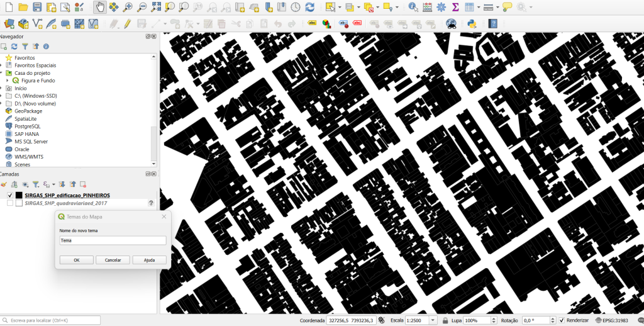Image resolution: width=644 pixels, height=326 pixels.
Task: Refresh the map canvas
Action: pos(309,7)
